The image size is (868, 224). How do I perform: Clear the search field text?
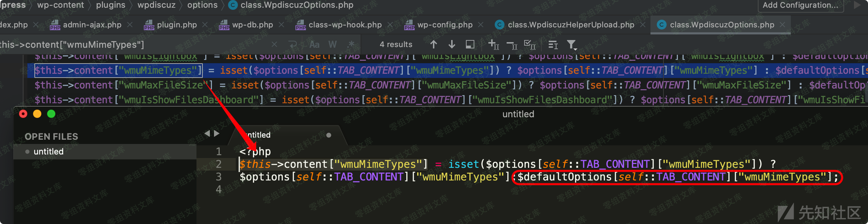tap(274, 45)
